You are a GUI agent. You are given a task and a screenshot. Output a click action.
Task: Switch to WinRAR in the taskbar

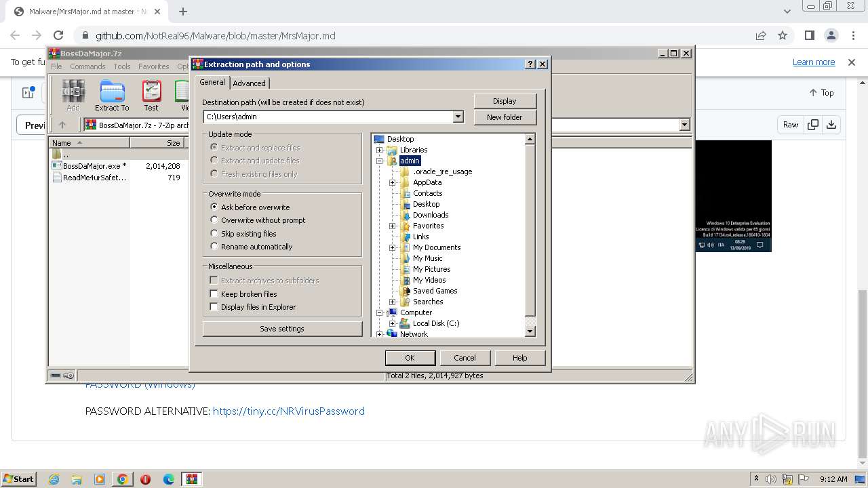pyautogui.click(x=192, y=479)
